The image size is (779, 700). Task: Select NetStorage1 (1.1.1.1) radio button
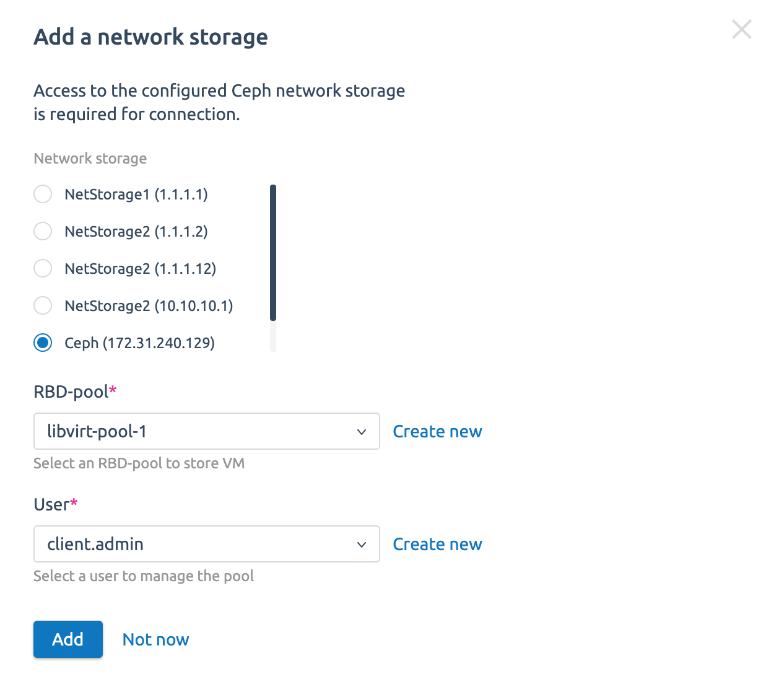43,194
